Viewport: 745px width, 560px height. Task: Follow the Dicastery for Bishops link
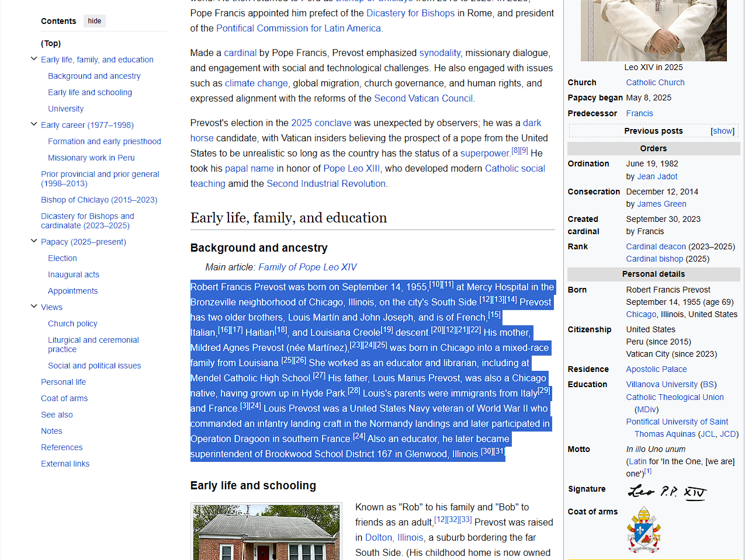tap(410, 13)
